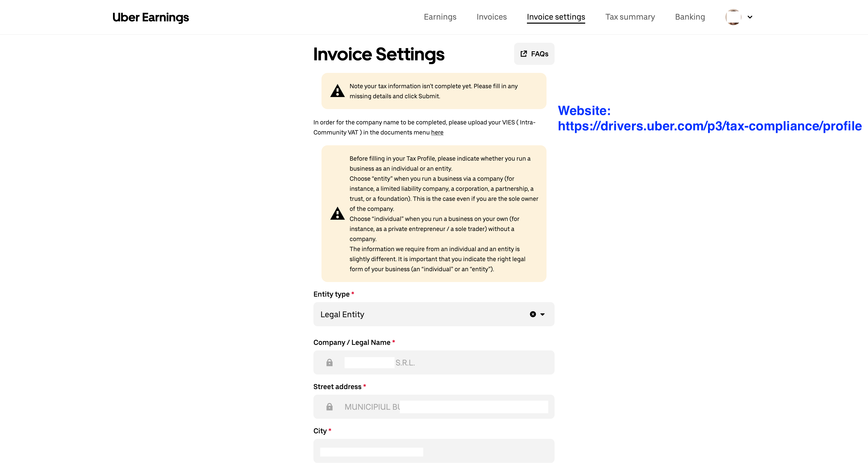Click the external-link icon on the FAQs button

point(524,54)
